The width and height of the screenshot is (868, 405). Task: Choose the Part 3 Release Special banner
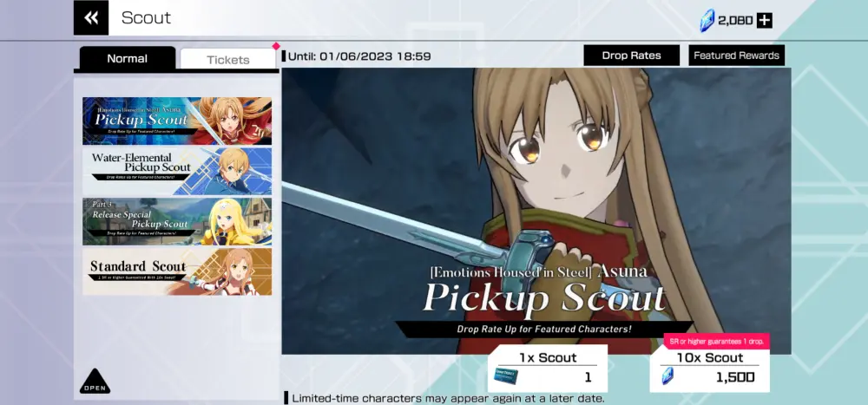tap(177, 221)
